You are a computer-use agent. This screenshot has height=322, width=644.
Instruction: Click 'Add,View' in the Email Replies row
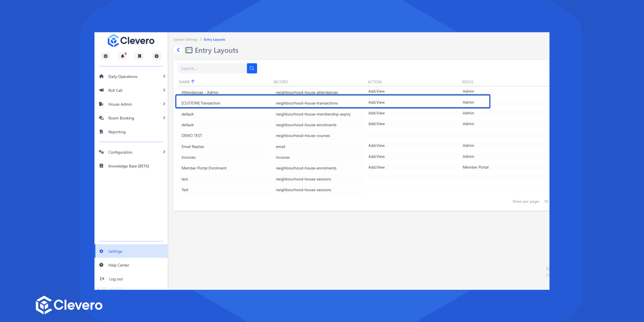[x=376, y=145]
